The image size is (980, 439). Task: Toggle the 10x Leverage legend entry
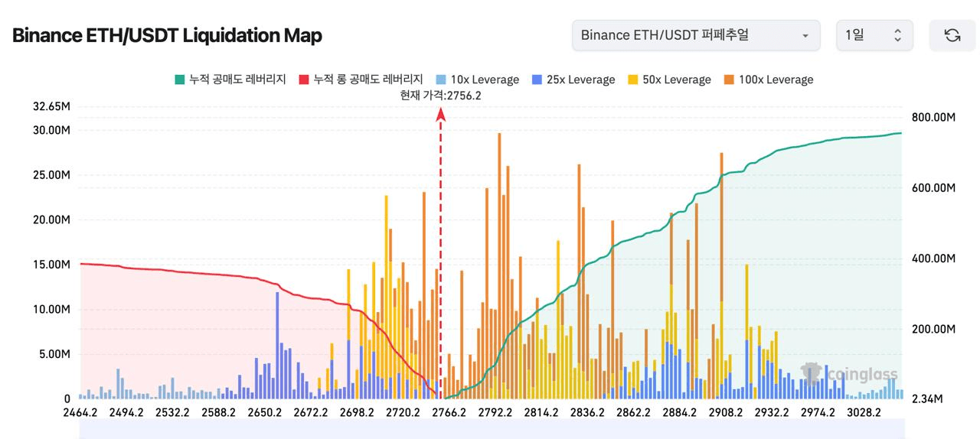click(477, 80)
